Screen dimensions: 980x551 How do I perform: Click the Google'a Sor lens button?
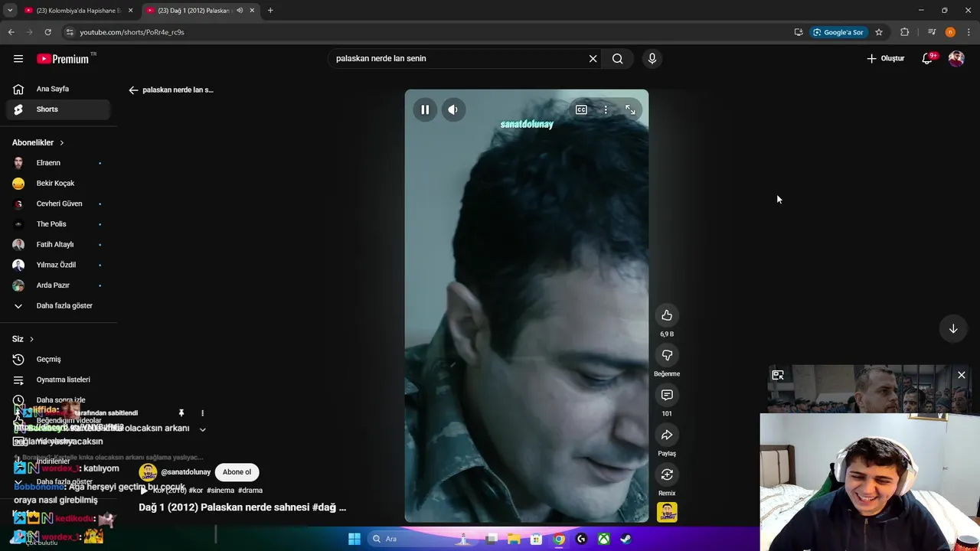839,32
